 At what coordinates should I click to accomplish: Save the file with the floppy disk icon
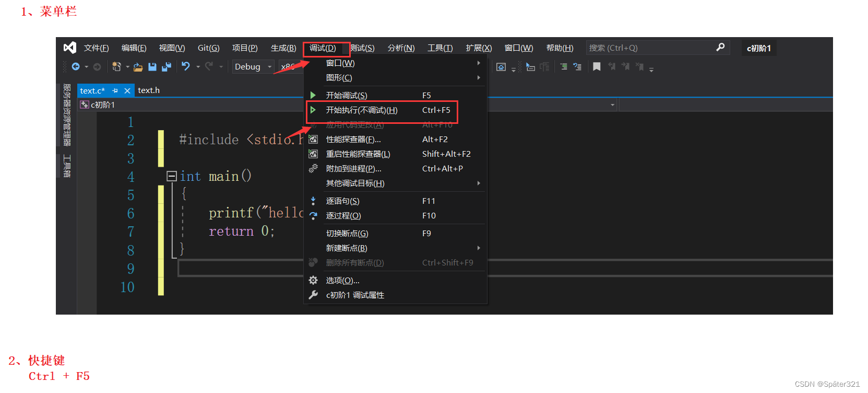click(x=152, y=66)
